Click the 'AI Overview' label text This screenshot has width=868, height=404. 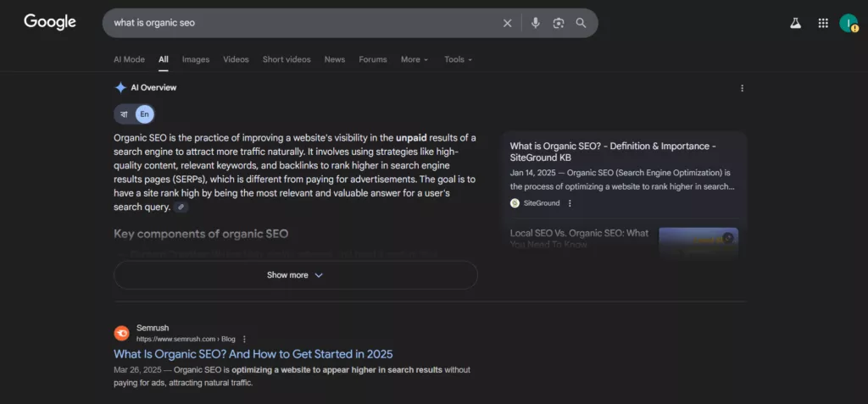coord(153,87)
